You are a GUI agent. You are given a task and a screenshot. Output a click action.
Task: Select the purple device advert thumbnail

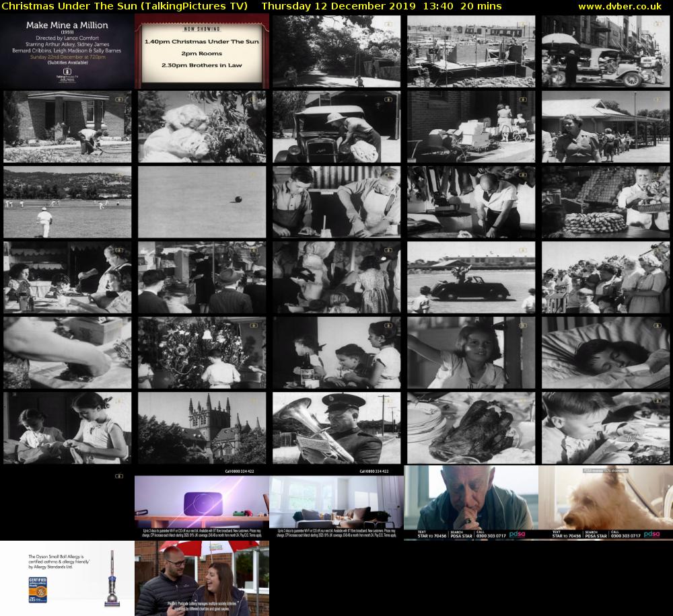click(x=202, y=503)
